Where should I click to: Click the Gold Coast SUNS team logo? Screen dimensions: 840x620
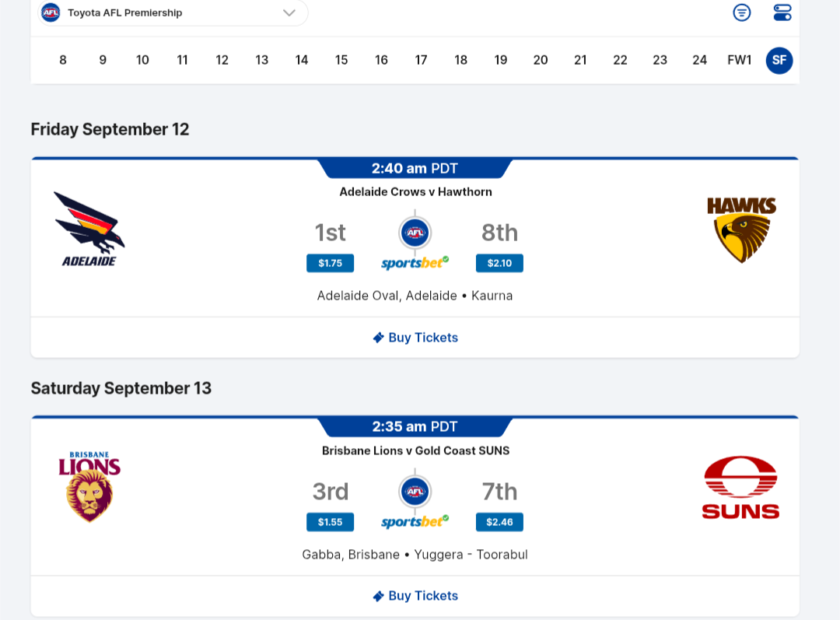[740, 488]
